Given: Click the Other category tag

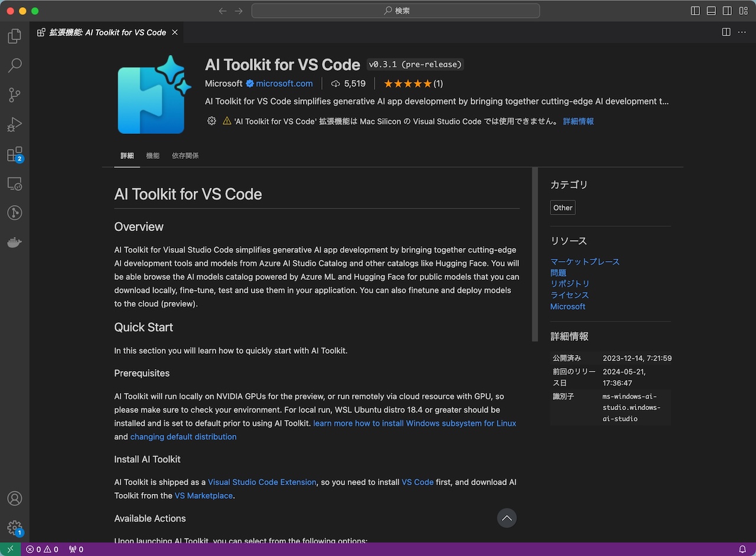Looking at the screenshot, I should click(563, 207).
